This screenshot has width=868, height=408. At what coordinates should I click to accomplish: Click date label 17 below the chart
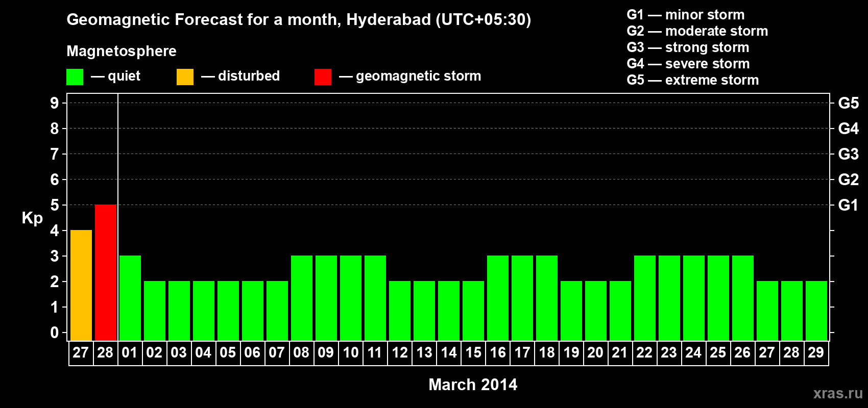(522, 352)
